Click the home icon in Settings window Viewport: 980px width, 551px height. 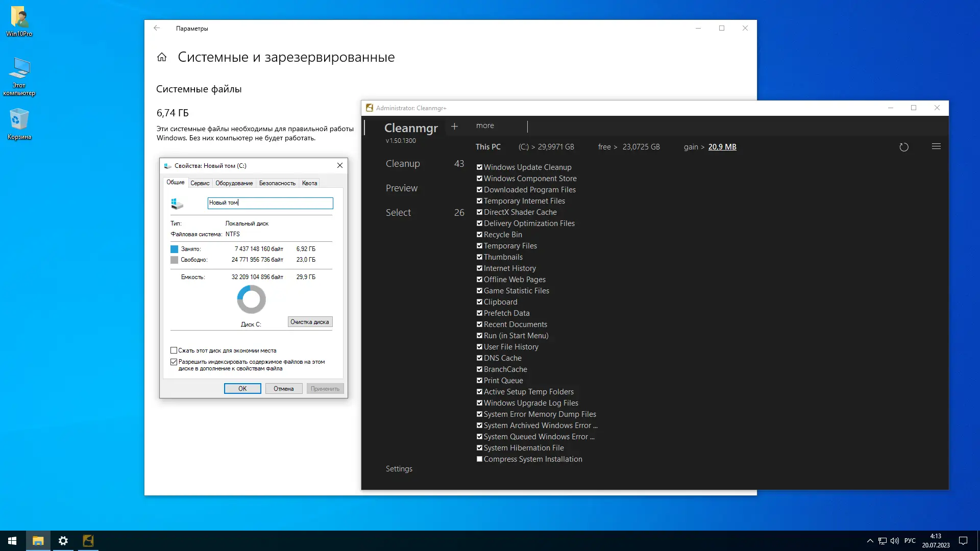click(162, 57)
